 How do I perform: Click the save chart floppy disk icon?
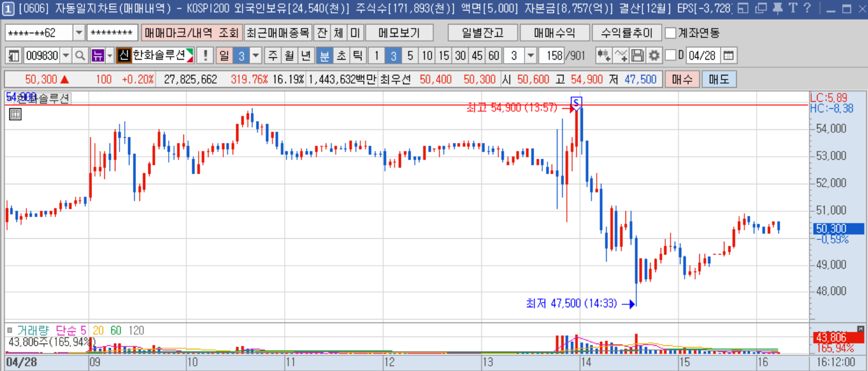(638, 56)
